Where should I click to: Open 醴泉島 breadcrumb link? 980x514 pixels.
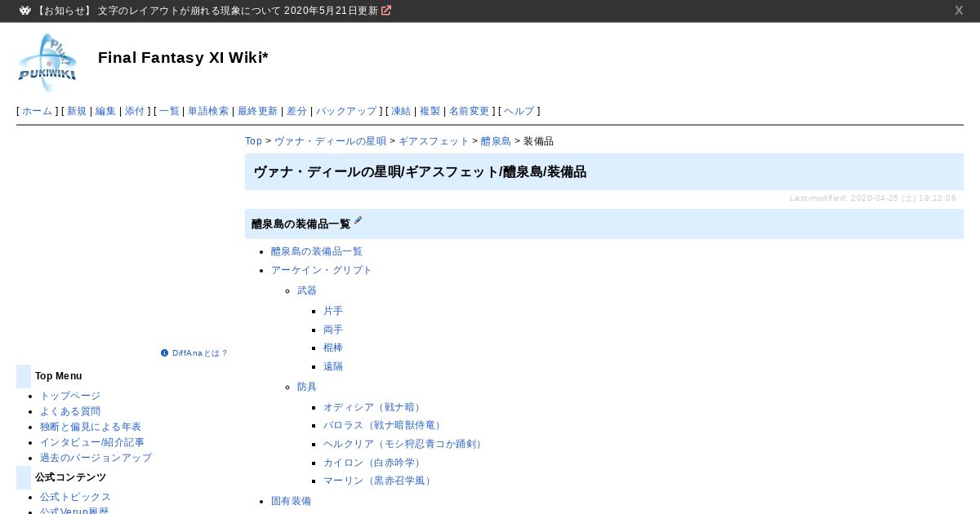point(496,141)
